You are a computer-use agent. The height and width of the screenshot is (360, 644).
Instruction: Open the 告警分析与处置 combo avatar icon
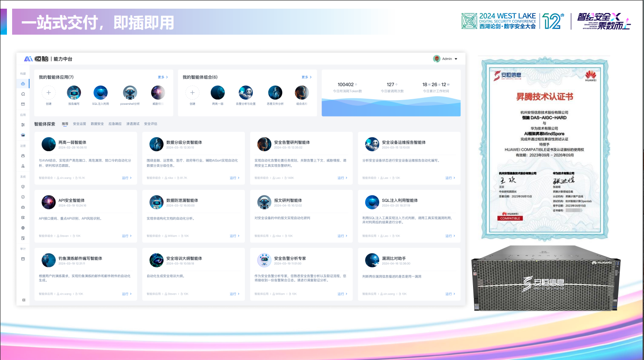[x=246, y=92]
